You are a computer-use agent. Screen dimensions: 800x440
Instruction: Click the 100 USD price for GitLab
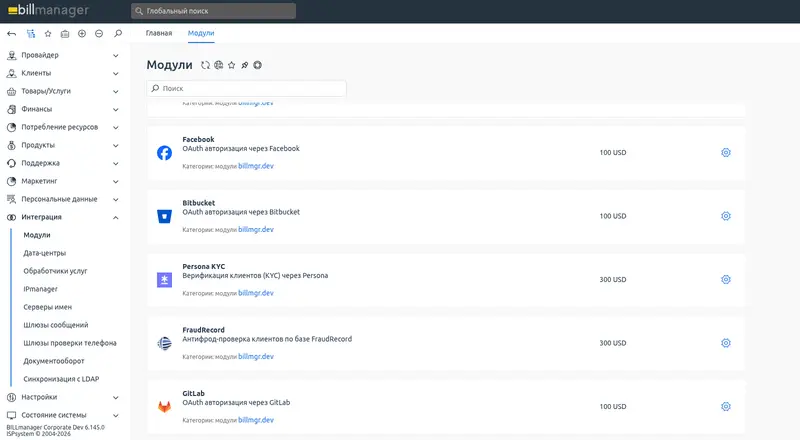pyautogui.click(x=613, y=407)
